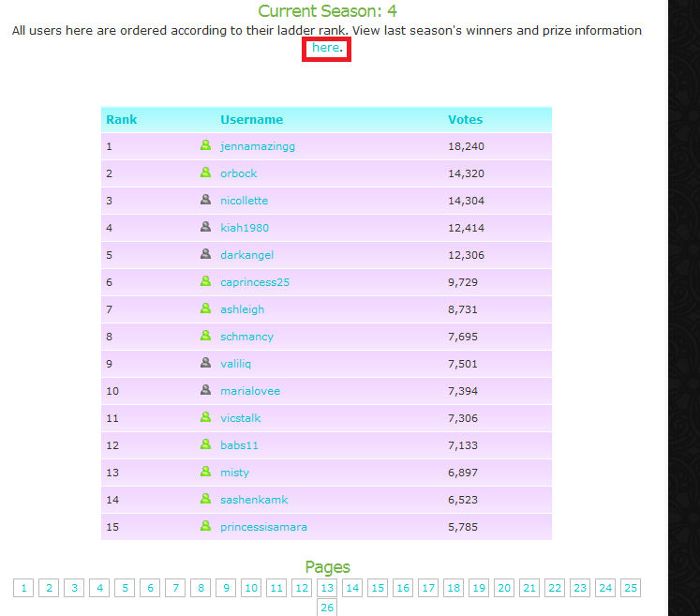
Task: Click the user icon beside ashleigh
Action: pos(205,308)
